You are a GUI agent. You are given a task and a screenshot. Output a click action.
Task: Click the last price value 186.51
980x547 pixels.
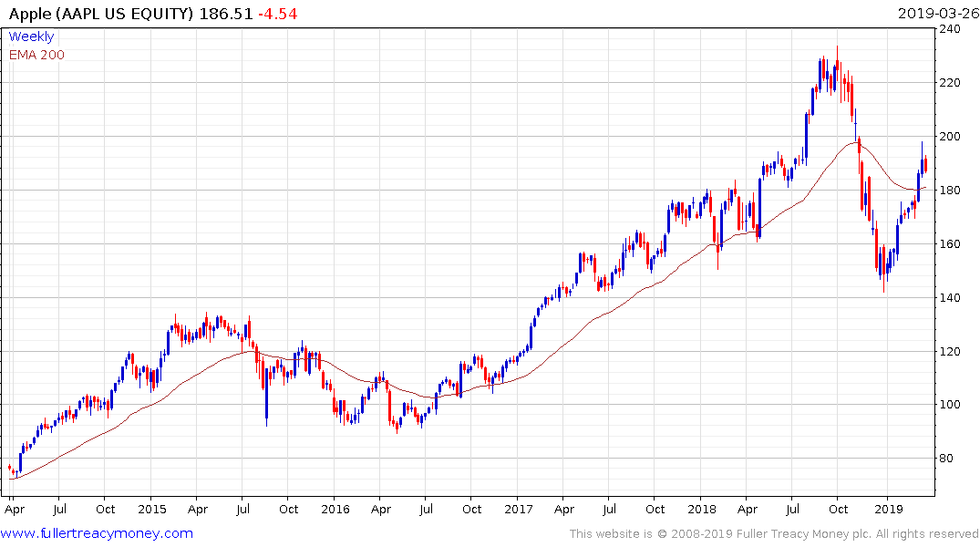pyautogui.click(x=225, y=14)
